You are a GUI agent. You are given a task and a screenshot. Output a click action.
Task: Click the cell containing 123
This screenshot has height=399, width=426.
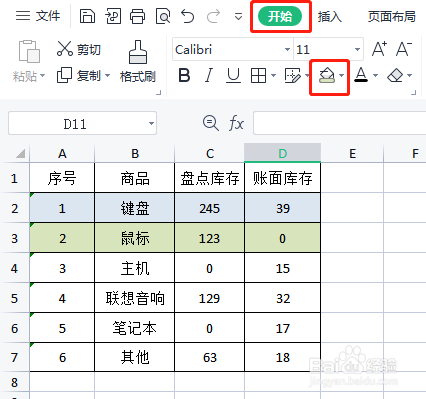tap(210, 238)
